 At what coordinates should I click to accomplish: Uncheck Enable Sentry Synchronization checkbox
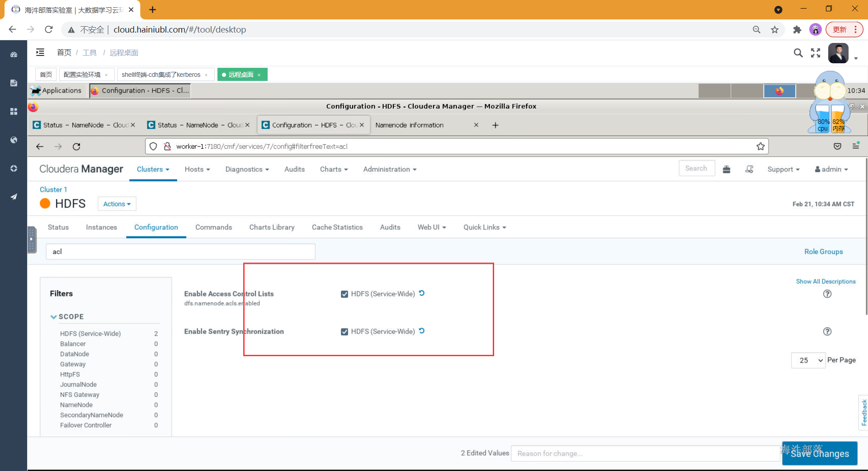coord(344,332)
